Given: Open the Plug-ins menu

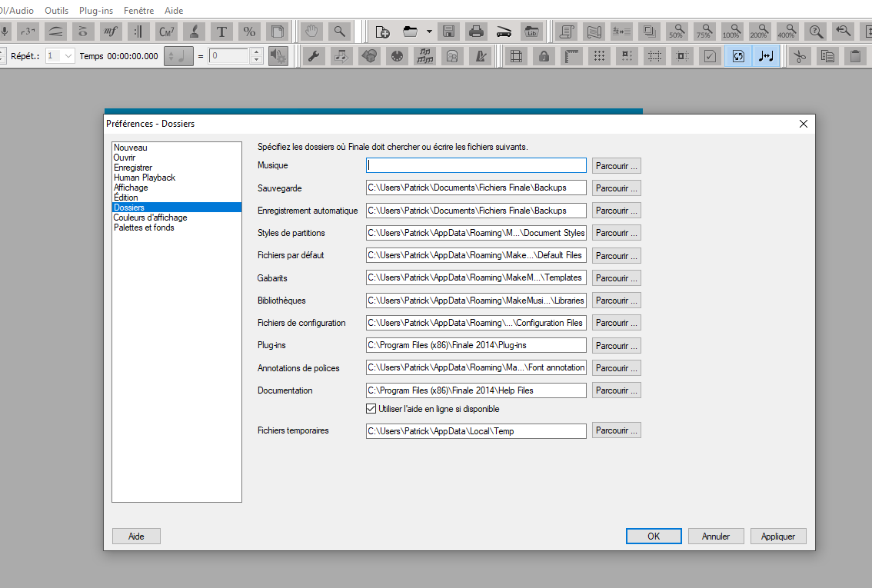Looking at the screenshot, I should [96, 11].
